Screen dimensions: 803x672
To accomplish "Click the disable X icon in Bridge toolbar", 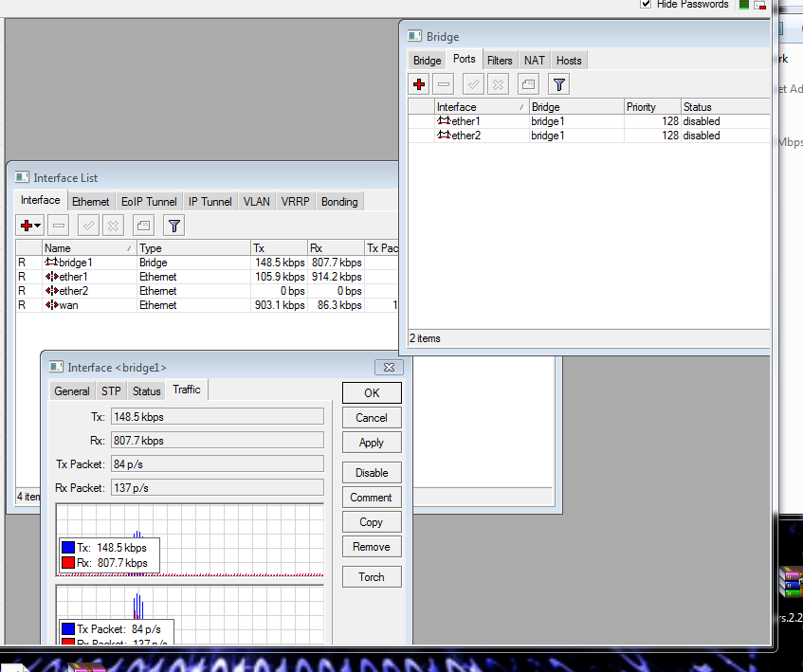I will (499, 84).
